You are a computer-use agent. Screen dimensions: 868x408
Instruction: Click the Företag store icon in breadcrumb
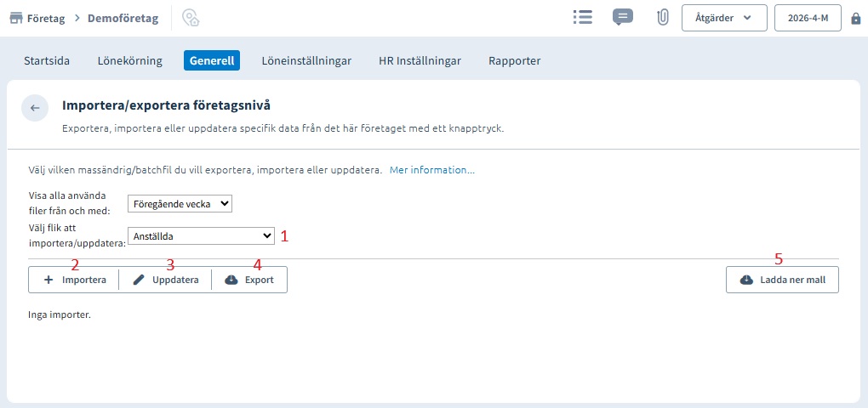16,18
